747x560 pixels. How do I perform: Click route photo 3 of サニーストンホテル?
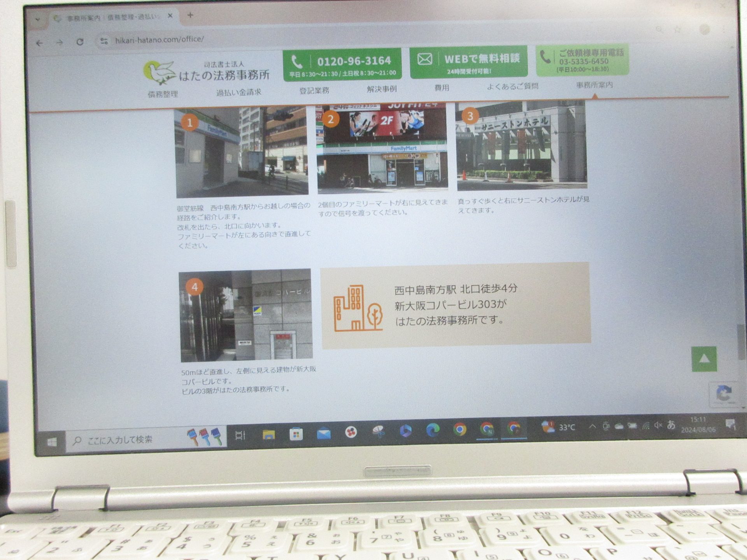521,145
